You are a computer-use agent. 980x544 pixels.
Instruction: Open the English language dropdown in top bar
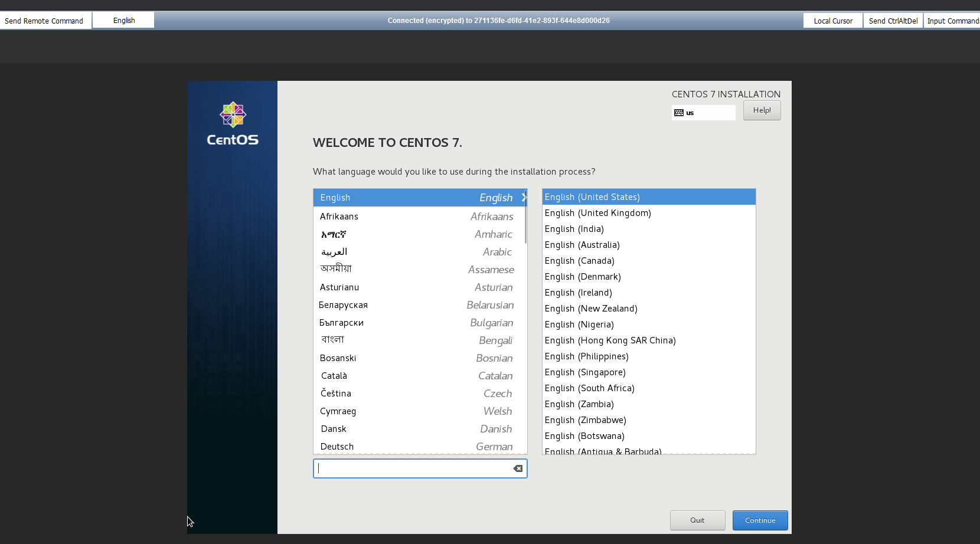pos(123,20)
